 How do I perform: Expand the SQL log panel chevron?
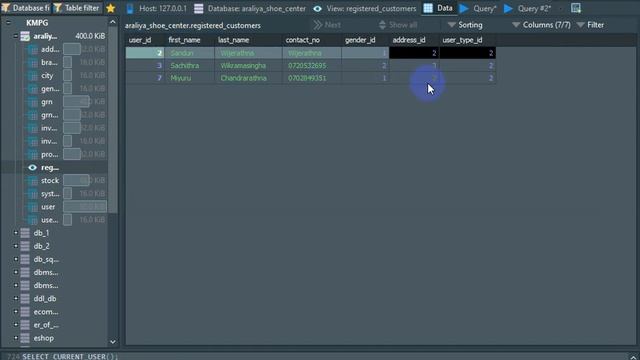pos(633,357)
